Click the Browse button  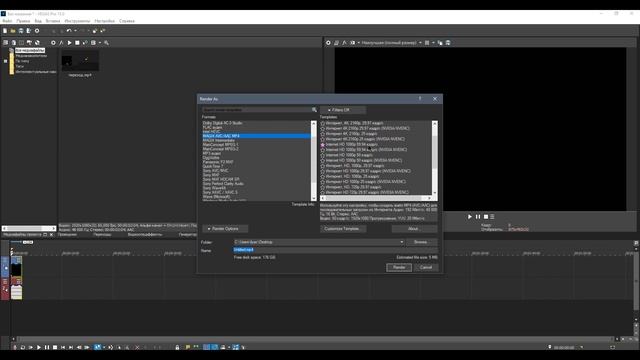[x=422, y=242]
